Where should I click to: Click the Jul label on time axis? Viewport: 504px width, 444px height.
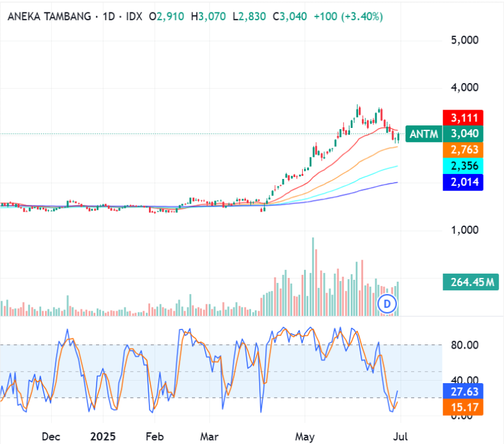(x=401, y=437)
